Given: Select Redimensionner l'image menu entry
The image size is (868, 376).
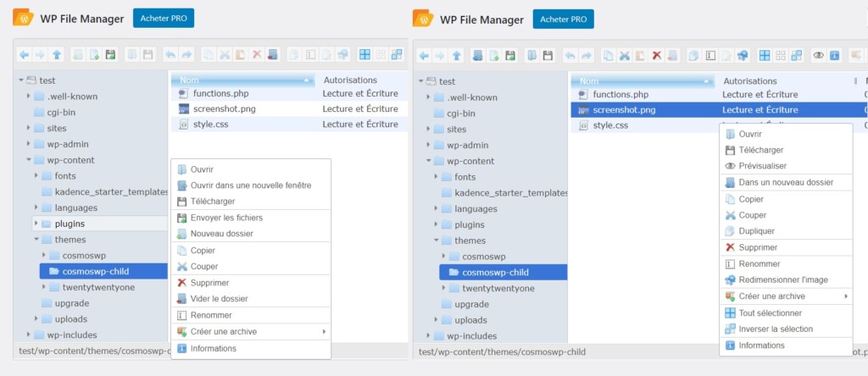Looking at the screenshot, I should pyautogui.click(x=786, y=279).
